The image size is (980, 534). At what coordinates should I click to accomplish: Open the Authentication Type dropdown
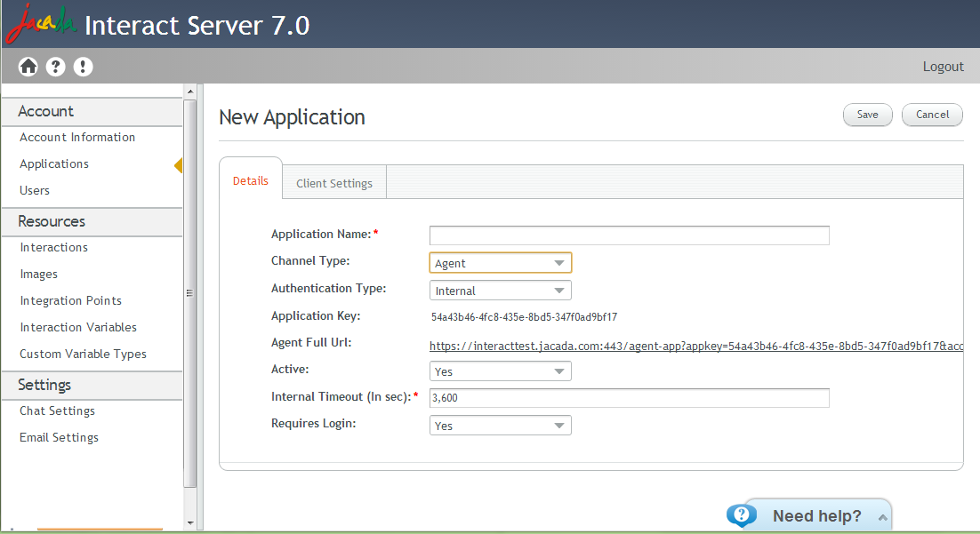[501, 291]
